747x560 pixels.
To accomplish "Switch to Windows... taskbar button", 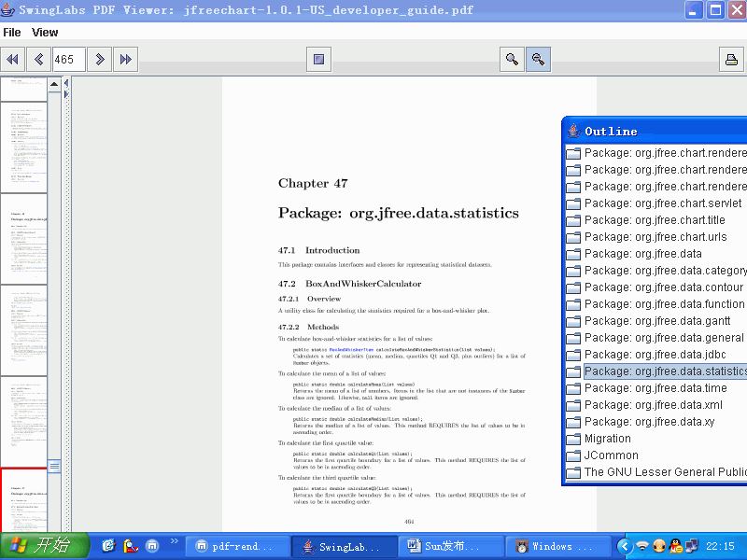I will click(557, 546).
